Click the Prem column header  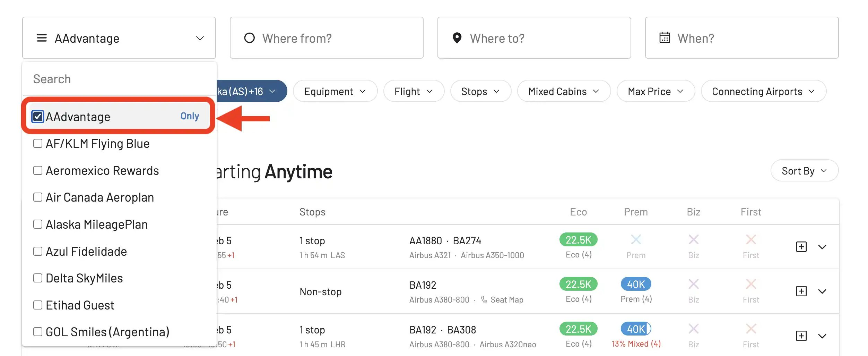click(x=636, y=212)
